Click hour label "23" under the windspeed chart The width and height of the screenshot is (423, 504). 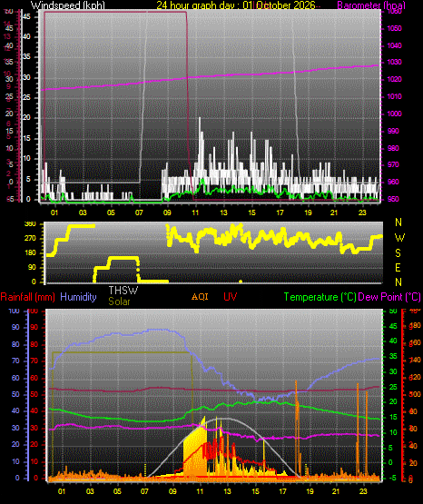pos(362,212)
